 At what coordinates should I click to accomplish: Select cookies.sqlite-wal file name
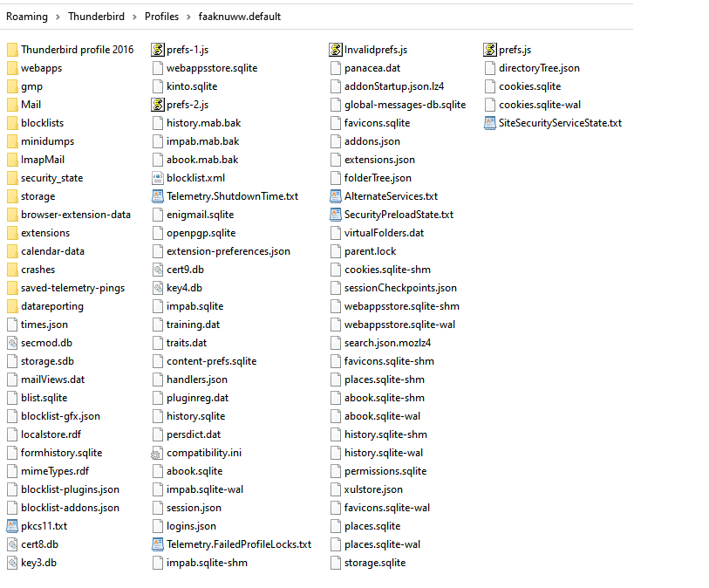[x=540, y=105]
